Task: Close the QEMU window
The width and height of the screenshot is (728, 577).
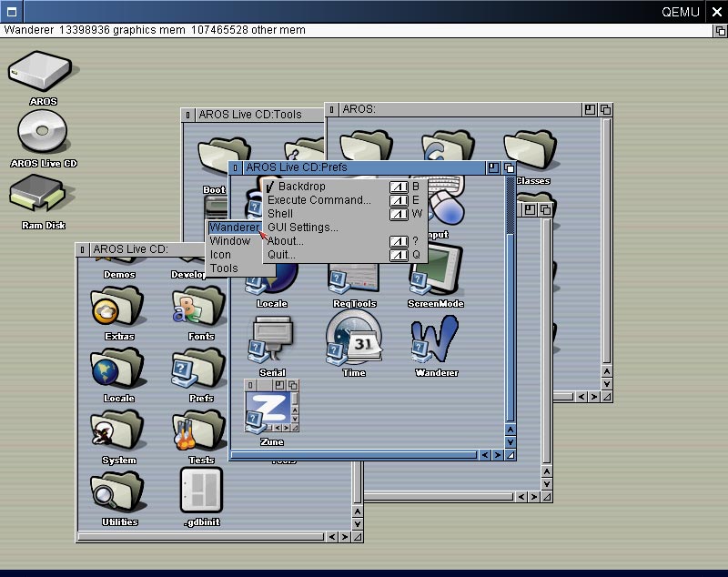Action: (716, 12)
